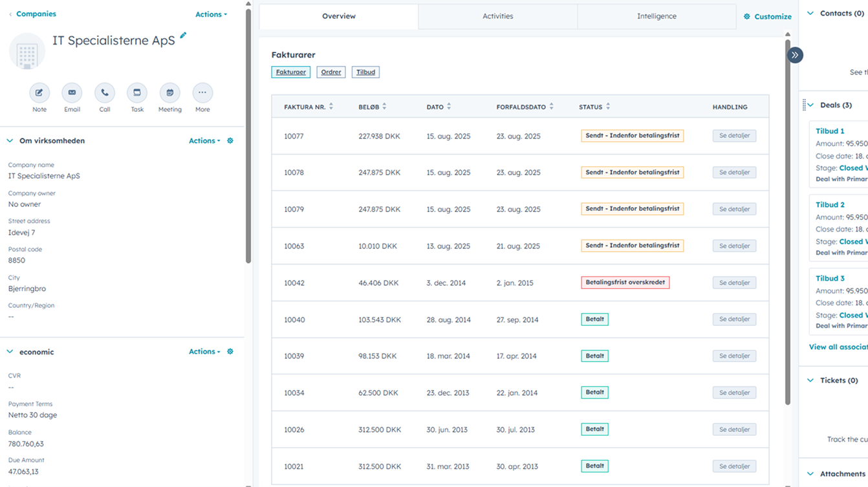
Task: Open the More actions ellipsis icon
Action: click(x=202, y=93)
